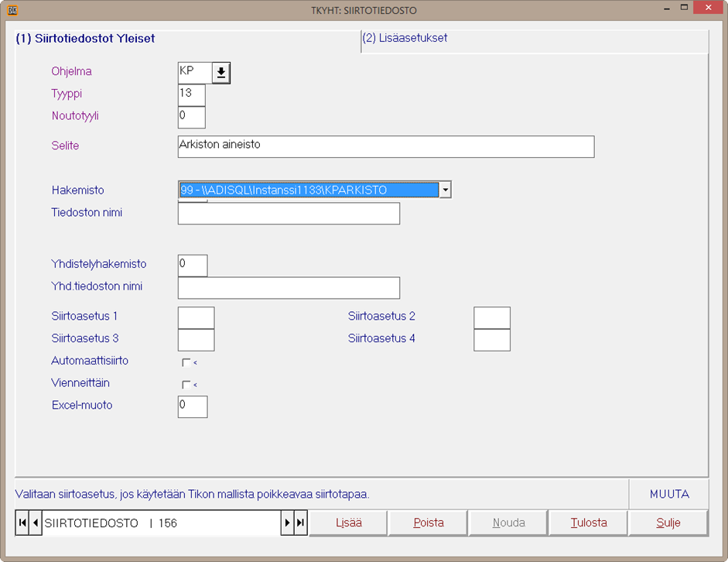Open (1) Siirtotiedostot Yleiset tab

tap(188, 41)
